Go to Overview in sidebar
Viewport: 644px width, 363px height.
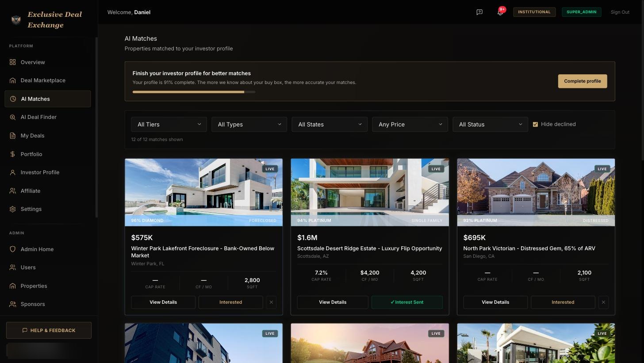tap(48, 62)
